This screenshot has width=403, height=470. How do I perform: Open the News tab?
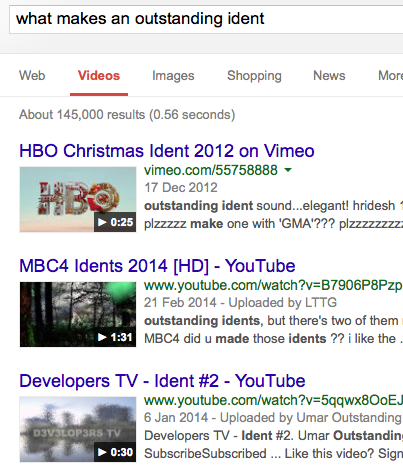tap(329, 76)
